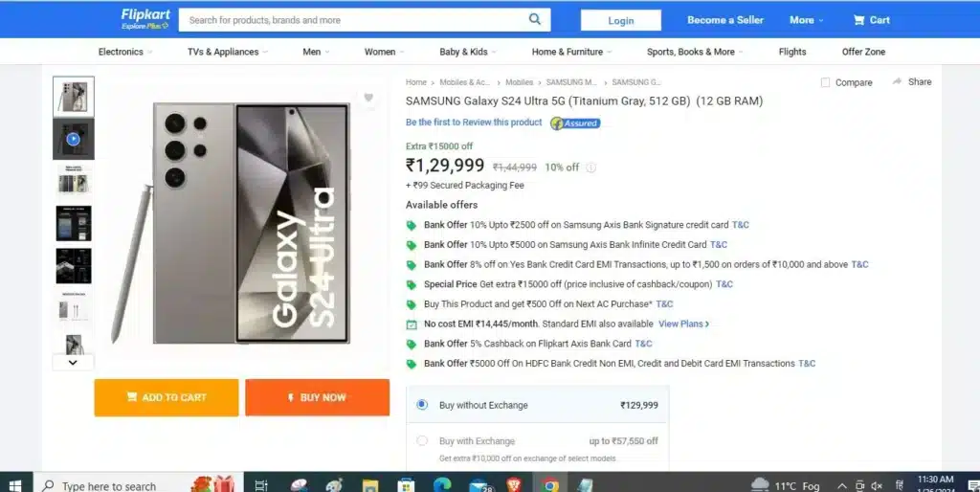
Task: Click the Flipkart logo
Action: point(145,19)
